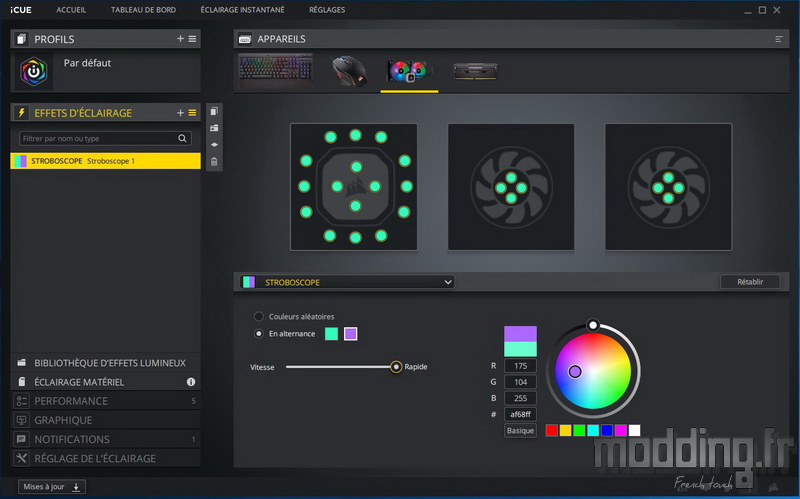Open the Profils hamburger menu
Image resolution: width=800 pixels, height=499 pixels.
192,39
